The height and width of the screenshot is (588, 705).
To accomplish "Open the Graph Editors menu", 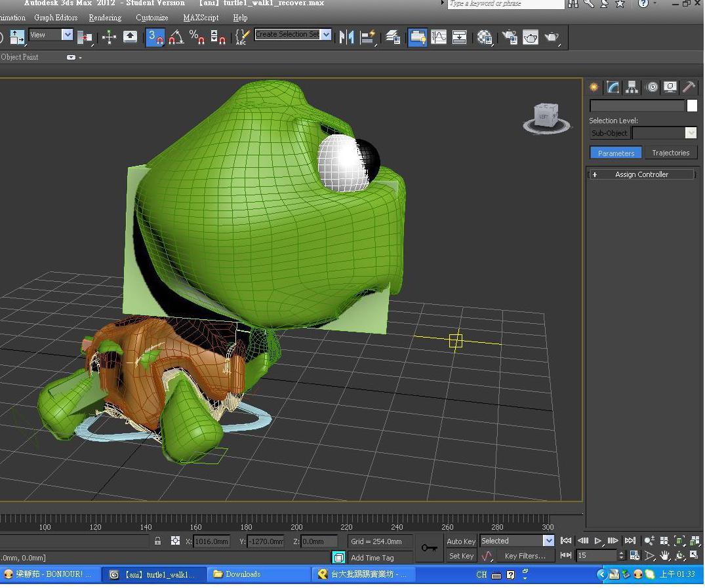I will click(56, 18).
